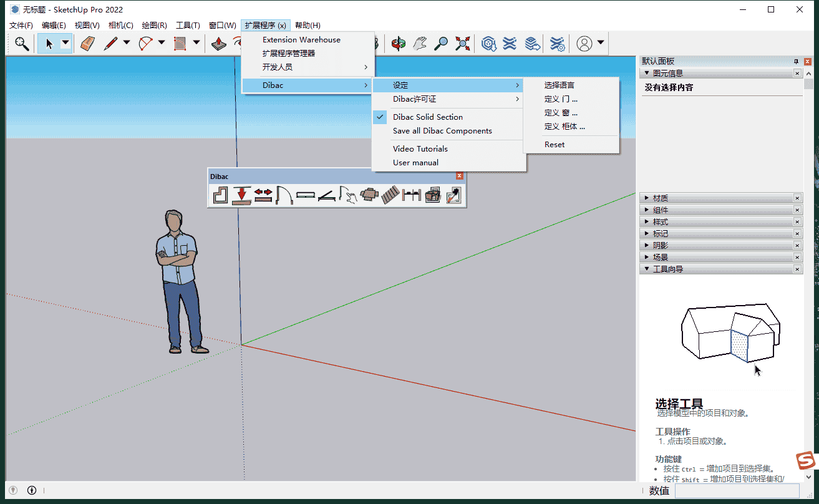
Task: Open the 帮助(H) menu
Action: click(x=308, y=26)
